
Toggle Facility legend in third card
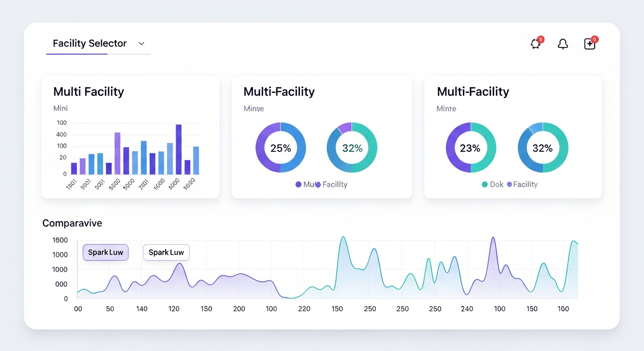coord(525,185)
